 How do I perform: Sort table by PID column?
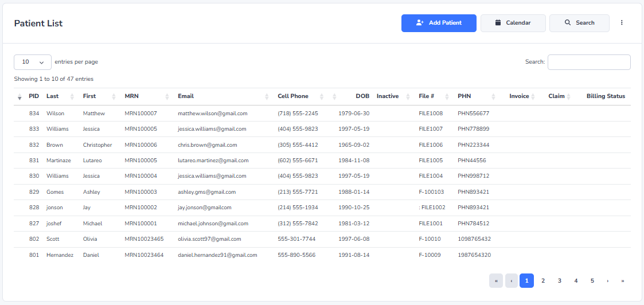(x=33, y=96)
